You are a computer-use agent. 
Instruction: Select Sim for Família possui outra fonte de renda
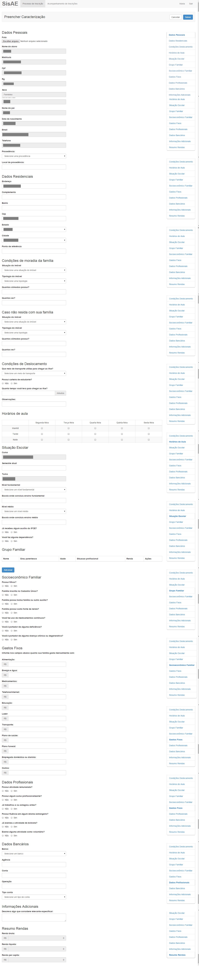coord(12,613)
